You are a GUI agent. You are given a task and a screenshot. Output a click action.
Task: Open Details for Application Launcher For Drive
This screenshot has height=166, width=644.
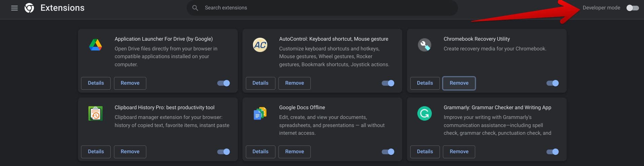96,83
